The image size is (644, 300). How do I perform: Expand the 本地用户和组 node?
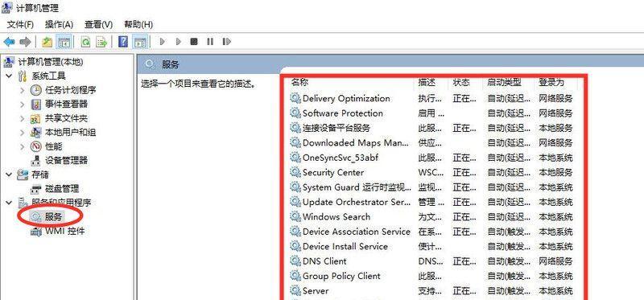23,132
